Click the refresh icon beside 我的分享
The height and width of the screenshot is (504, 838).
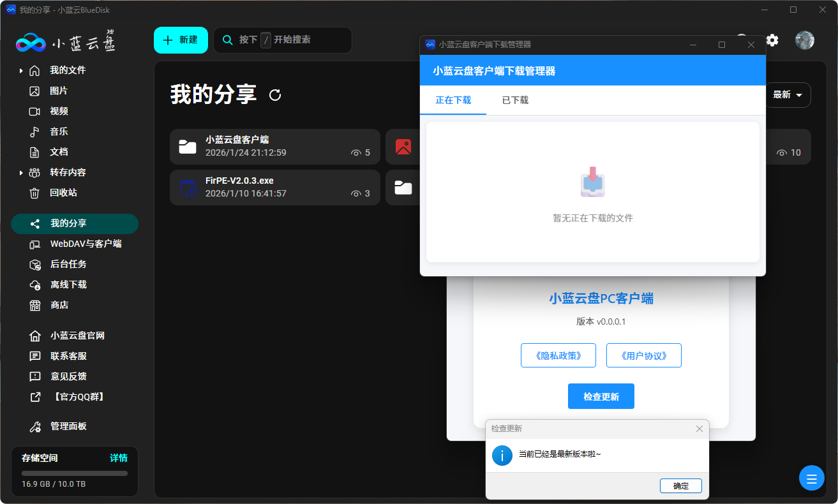tap(275, 95)
